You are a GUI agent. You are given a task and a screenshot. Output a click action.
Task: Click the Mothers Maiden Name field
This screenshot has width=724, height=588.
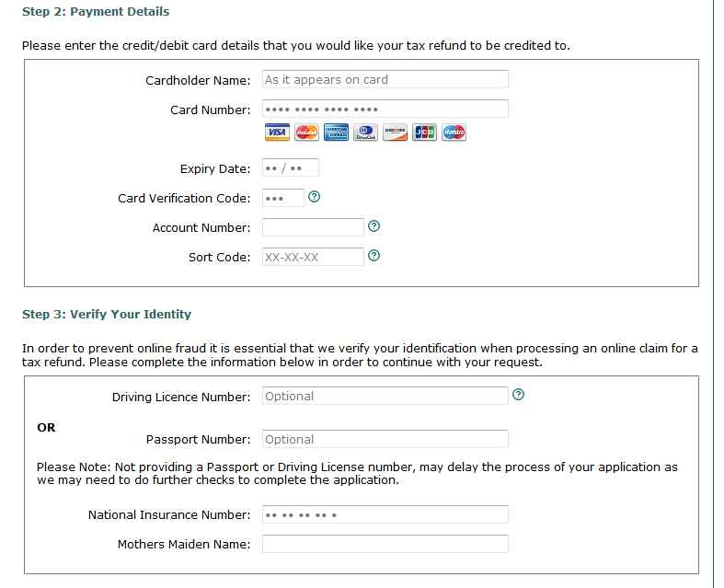click(385, 544)
